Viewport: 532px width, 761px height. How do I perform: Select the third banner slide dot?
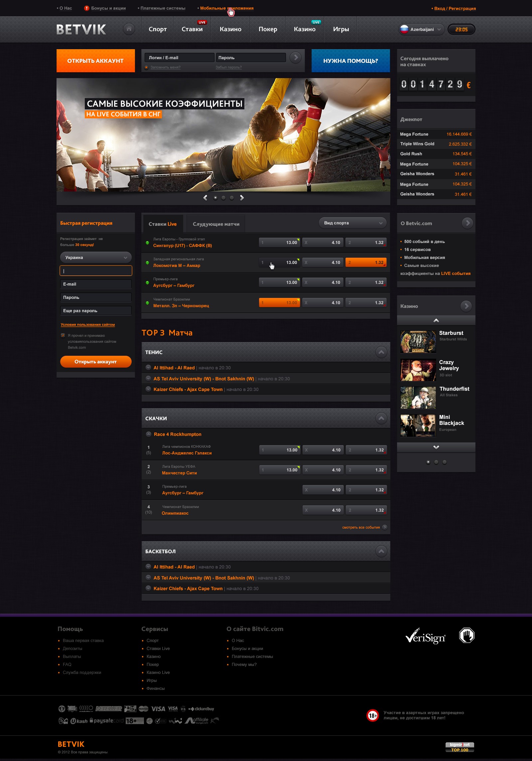232,198
